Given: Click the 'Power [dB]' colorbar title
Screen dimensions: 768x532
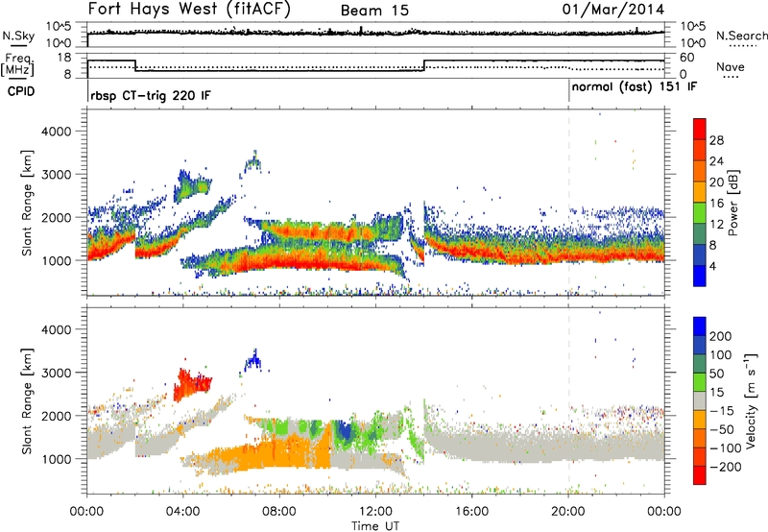Looking at the screenshot, I should (732, 203).
